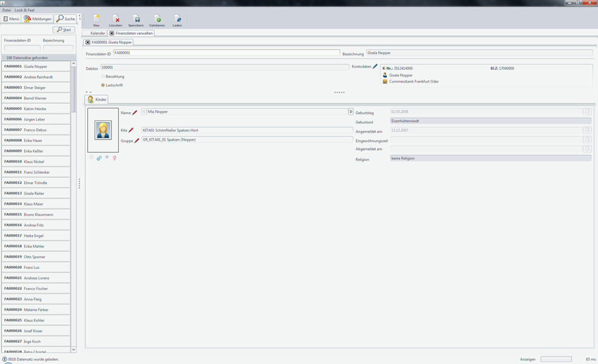Open the calendar picker for Angemeldet am

point(587,130)
